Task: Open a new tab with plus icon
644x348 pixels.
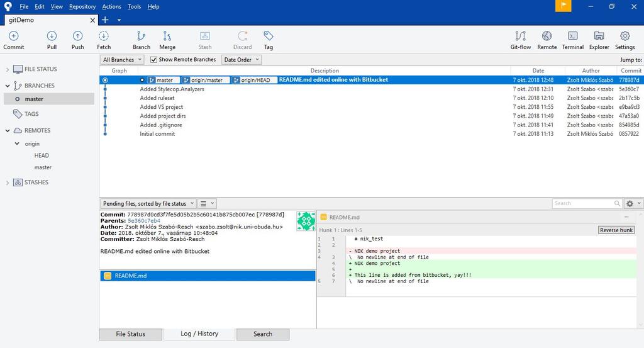Action: 105,20
